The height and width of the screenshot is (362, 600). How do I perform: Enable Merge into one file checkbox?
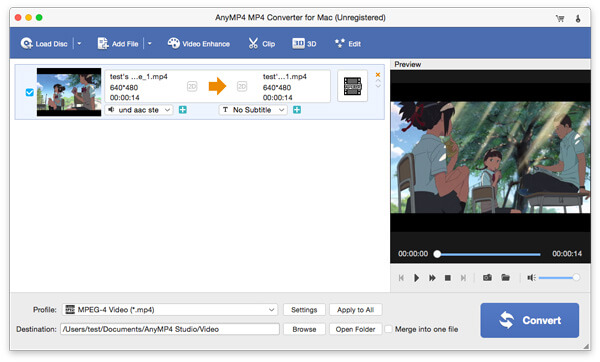[388, 329]
